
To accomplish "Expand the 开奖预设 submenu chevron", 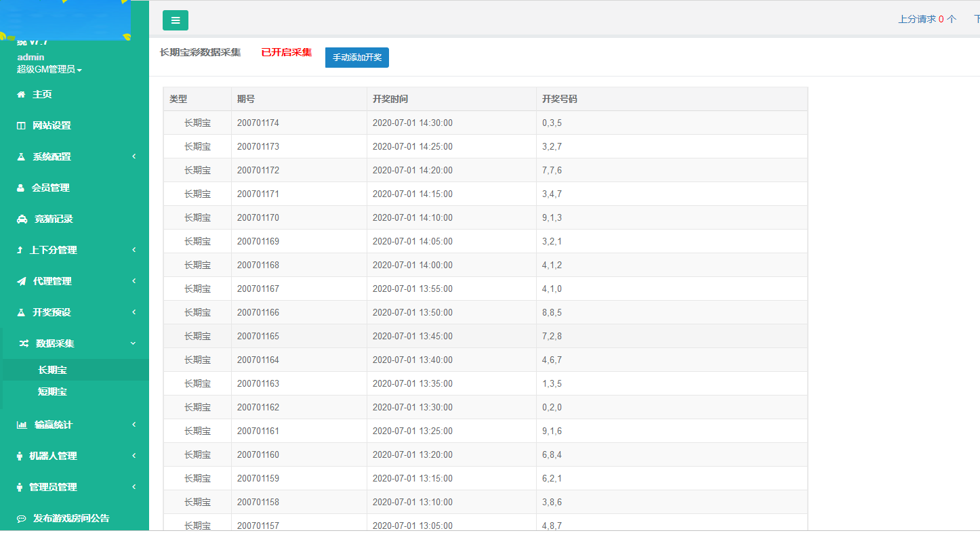I will 134,312.
